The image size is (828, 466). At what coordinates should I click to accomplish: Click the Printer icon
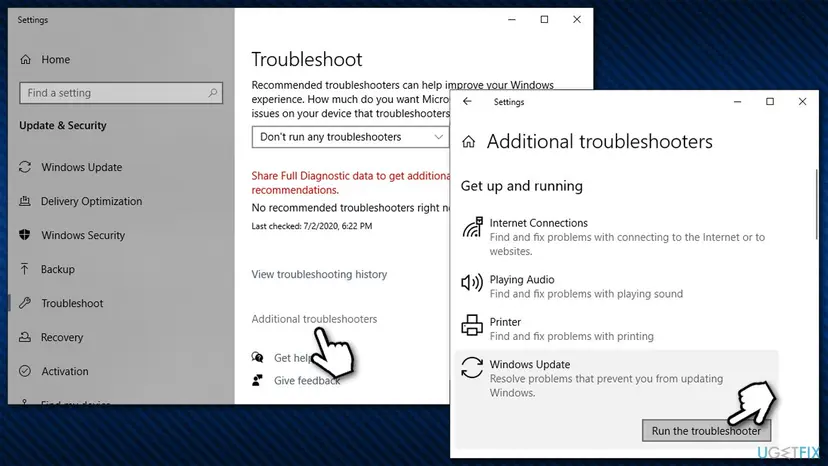(x=472, y=325)
